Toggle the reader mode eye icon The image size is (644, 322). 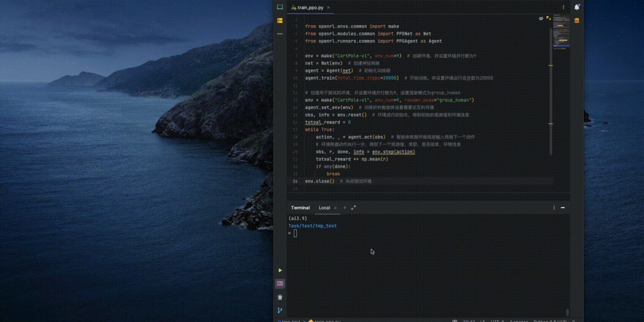541,18
